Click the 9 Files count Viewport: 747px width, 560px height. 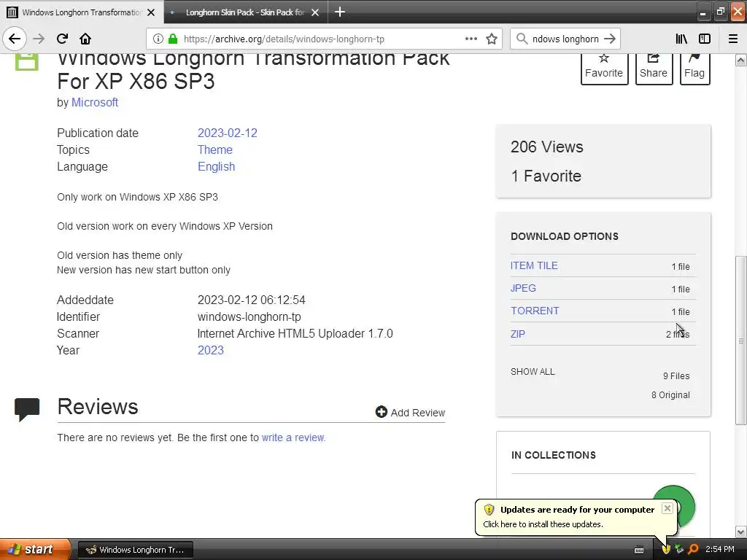676,376
